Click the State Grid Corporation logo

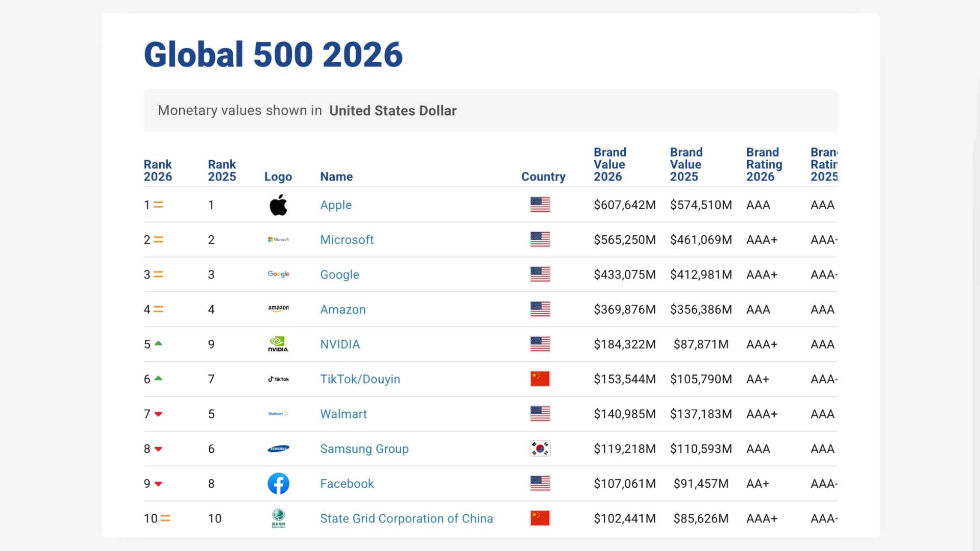278,518
